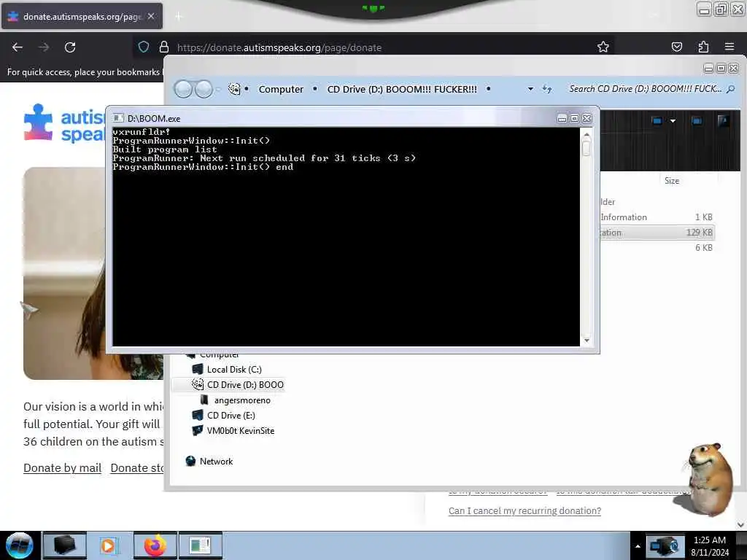The image size is (747, 560).
Task: Open the Firefox hamburger menu
Action: coord(729,47)
